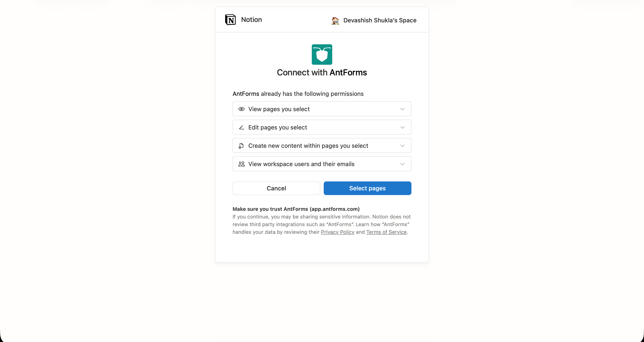Open the Devashish Shukla's Space workspace switcher

[x=373, y=20]
